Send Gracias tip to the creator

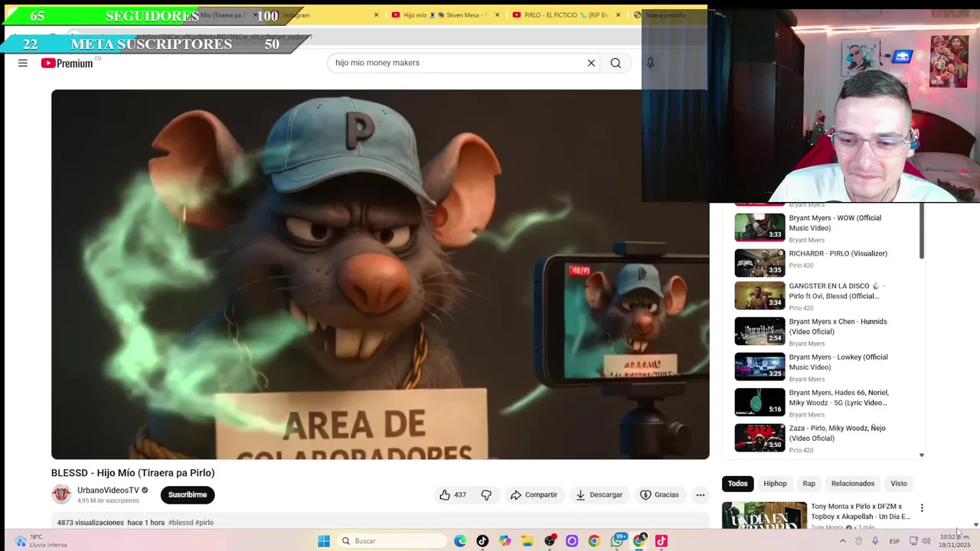659,494
